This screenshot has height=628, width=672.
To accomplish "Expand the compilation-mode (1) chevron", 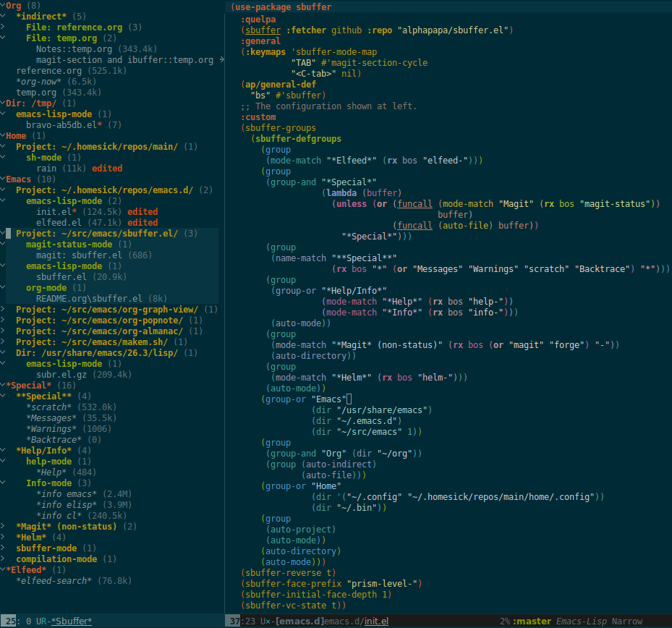I will (3, 559).
